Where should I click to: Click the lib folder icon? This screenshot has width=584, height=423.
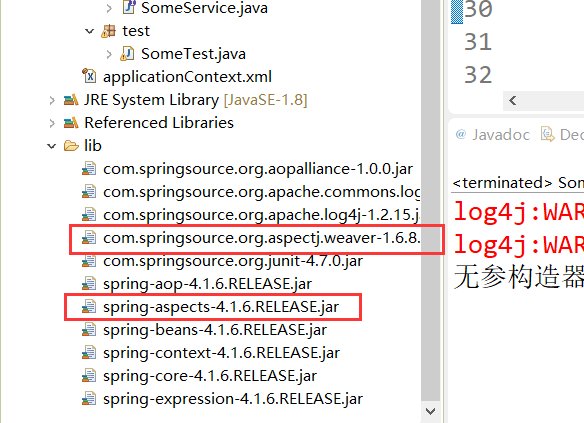point(71,146)
